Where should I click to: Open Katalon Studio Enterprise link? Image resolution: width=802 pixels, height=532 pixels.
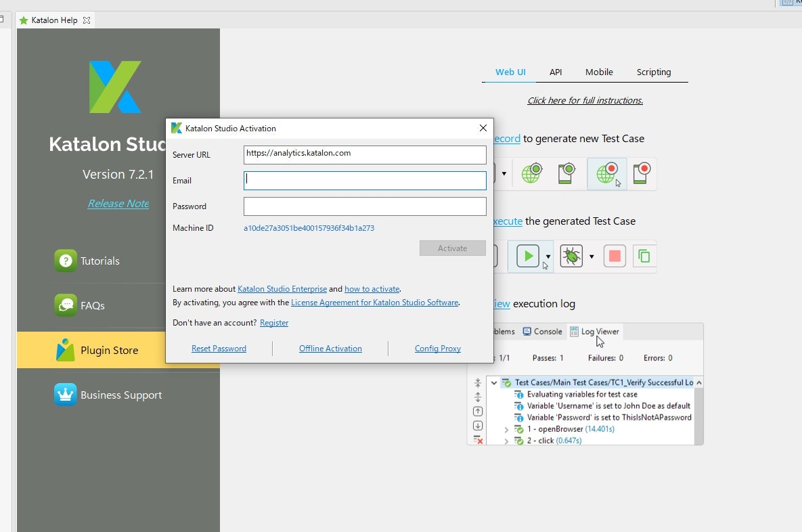(x=282, y=289)
